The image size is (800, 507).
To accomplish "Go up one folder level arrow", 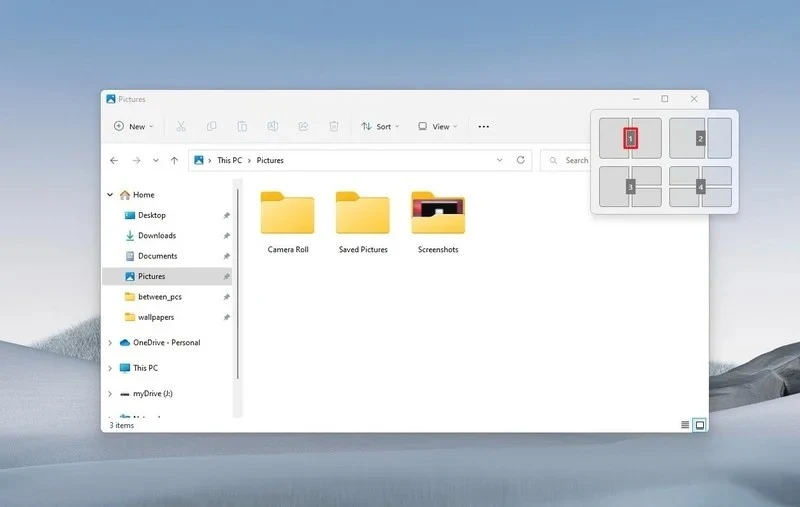I will tap(174, 160).
